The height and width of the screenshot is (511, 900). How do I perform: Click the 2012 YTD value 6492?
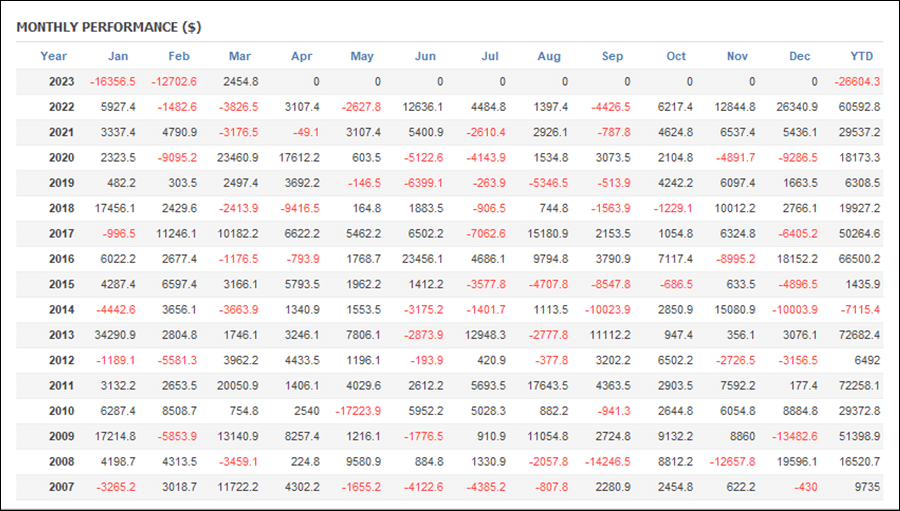[867, 360]
